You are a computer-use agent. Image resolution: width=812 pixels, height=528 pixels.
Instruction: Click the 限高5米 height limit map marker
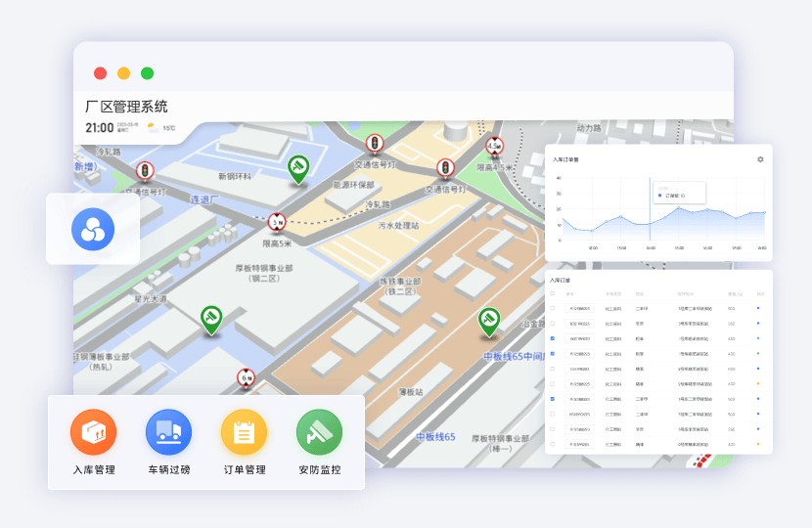[x=277, y=222]
